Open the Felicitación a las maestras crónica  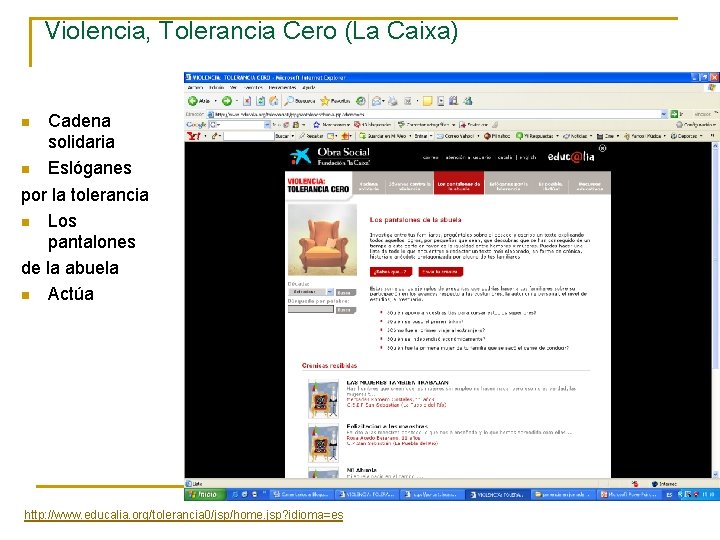point(387,426)
